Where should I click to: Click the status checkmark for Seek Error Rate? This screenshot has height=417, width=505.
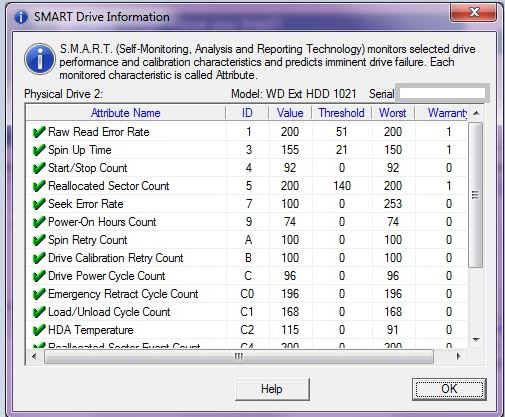(39, 204)
